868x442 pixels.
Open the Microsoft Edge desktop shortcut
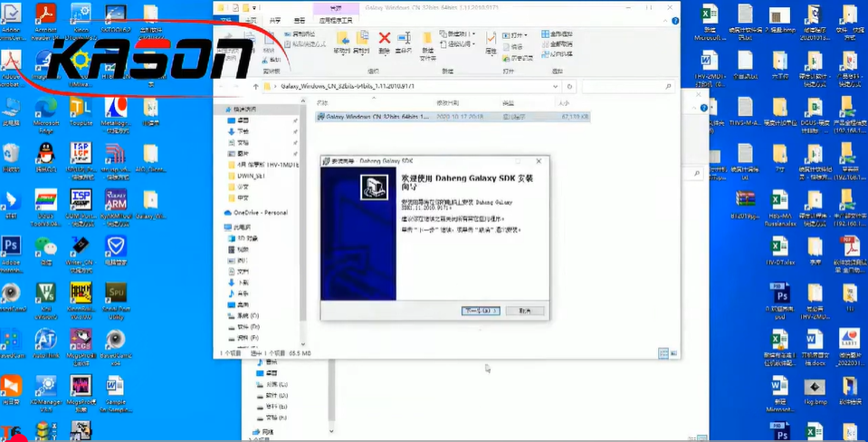pyautogui.click(x=45, y=108)
